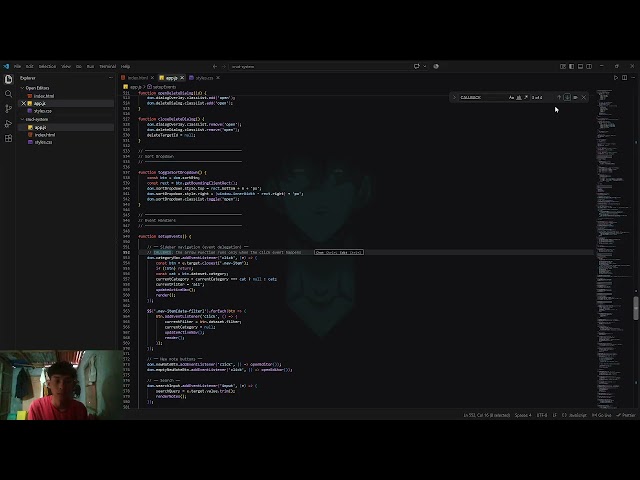This screenshot has height=480, width=640.
Task: Open editor More Actions ellipsis
Action: pyautogui.click(x=633, y=78)
